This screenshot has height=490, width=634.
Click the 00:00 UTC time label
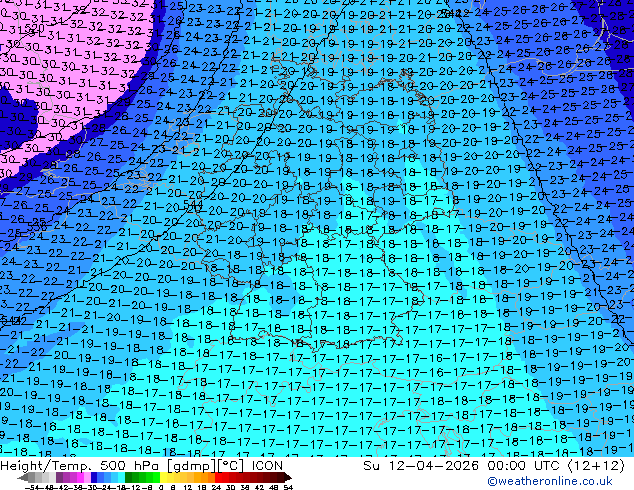point(524,466)
